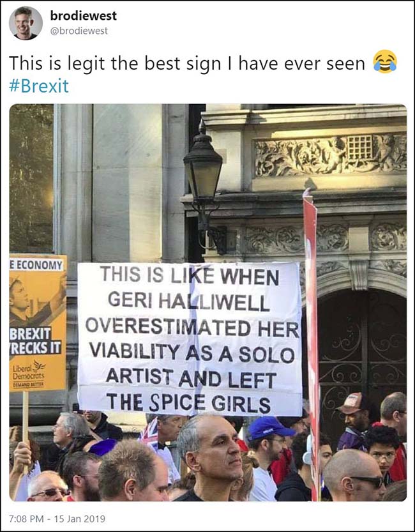The image size is (415, 532).
Task: Click the bold brodiewest display name
Action: [84, 15]
